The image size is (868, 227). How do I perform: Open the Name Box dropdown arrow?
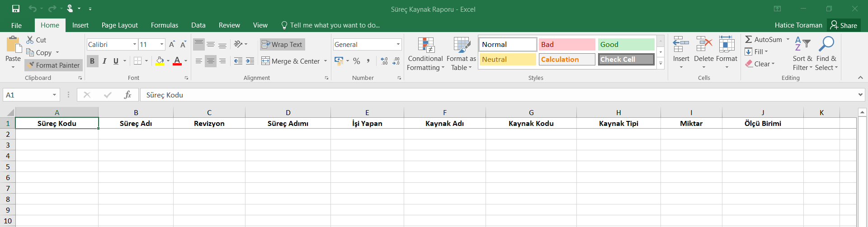54,95
